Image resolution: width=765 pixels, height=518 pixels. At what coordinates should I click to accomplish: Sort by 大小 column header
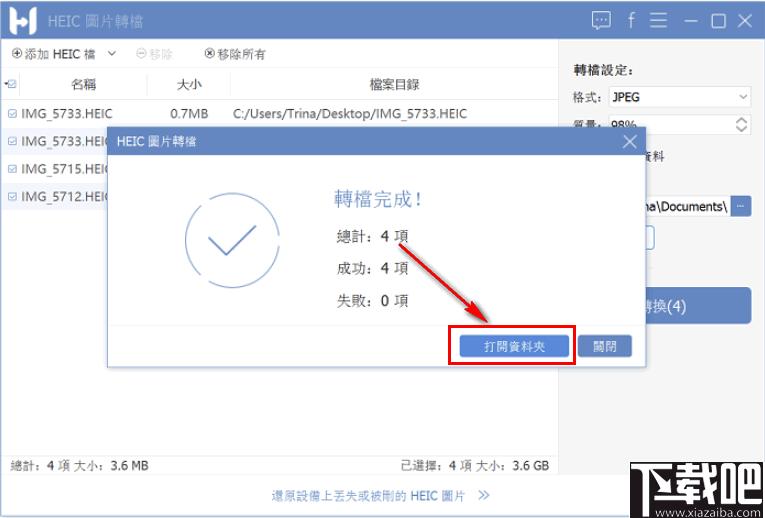(189, 85)
